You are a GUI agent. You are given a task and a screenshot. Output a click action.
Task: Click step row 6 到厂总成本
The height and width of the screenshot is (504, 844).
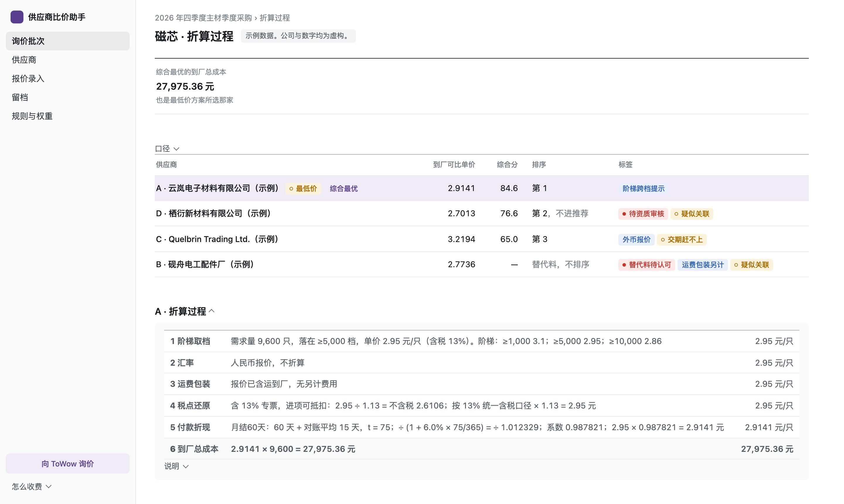point(481,449)
